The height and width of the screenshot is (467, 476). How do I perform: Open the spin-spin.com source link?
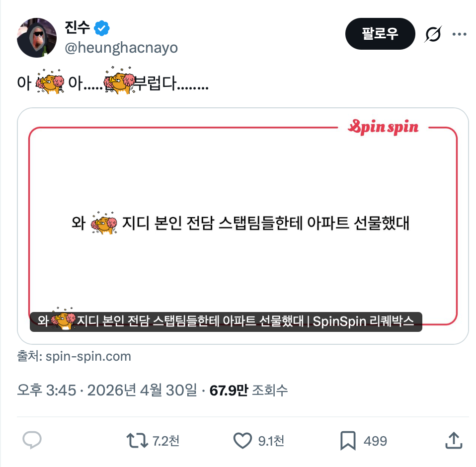pyautogui.click(x=87, y=356)
